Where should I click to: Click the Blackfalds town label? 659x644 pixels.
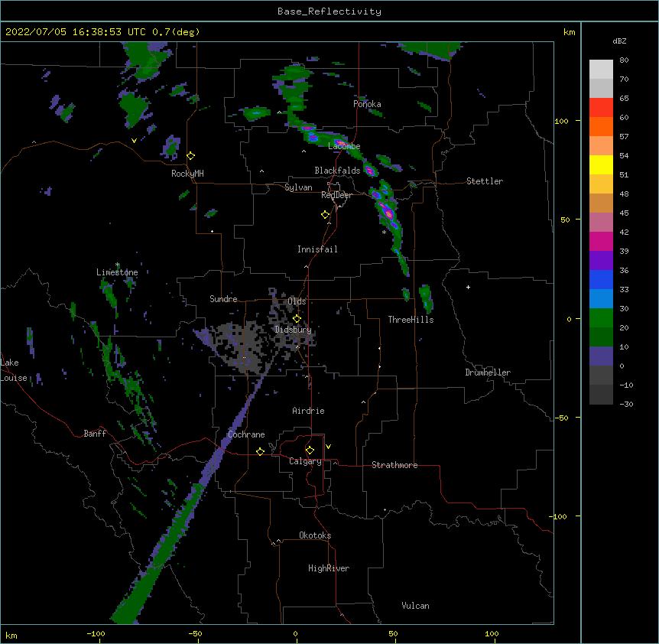tap(337, 171)
